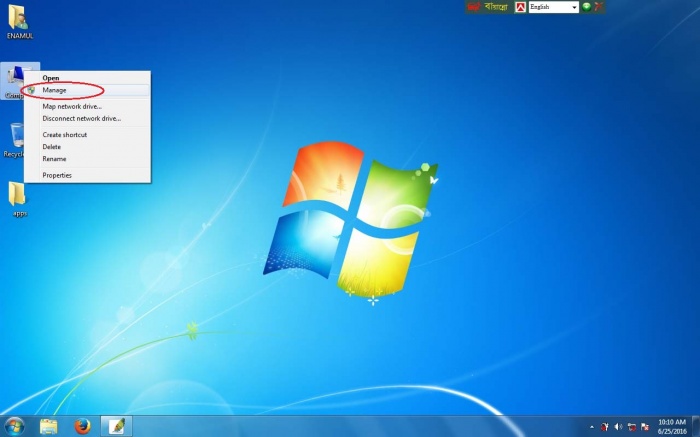700x437 pixels.
Task: Open the Action Center flag icon
Action: pyautogui.click(x=645, y=427)
